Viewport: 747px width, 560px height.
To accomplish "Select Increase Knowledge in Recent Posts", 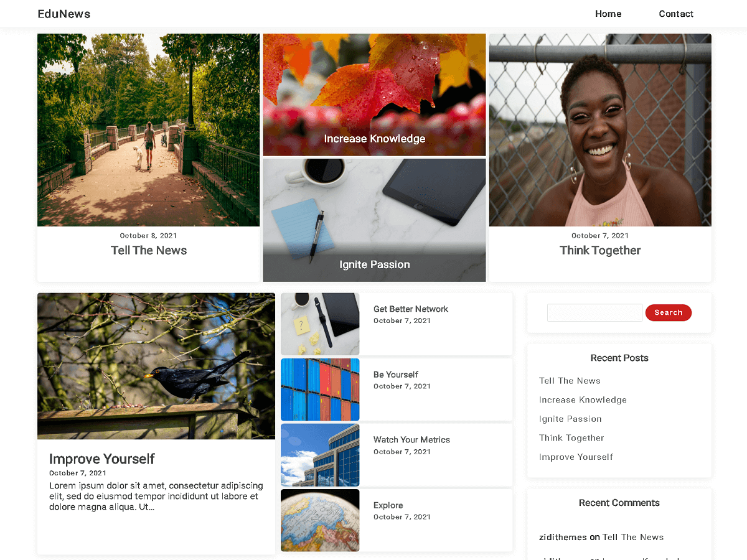I will tap(583, 399).
